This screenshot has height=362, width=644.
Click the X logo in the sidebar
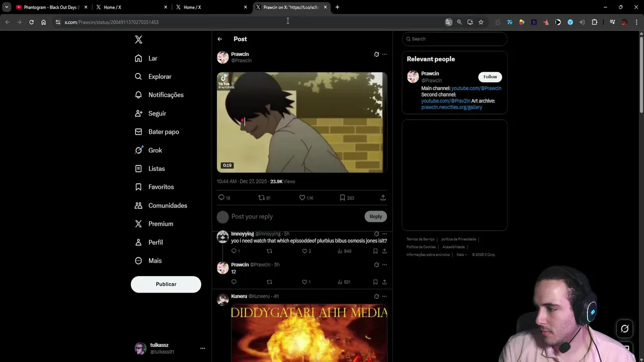pos(139,40)
